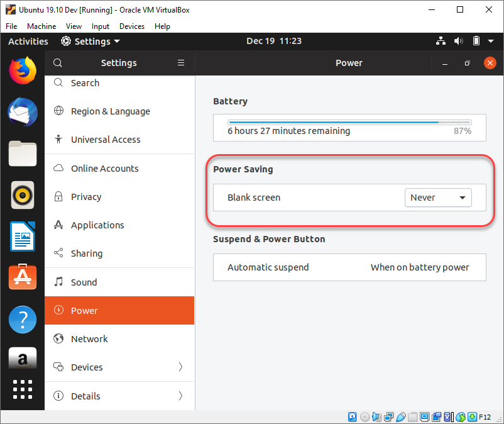Launch Rhythmbox music player from the dock
This screenshot has width=504, height=424.
23,195
